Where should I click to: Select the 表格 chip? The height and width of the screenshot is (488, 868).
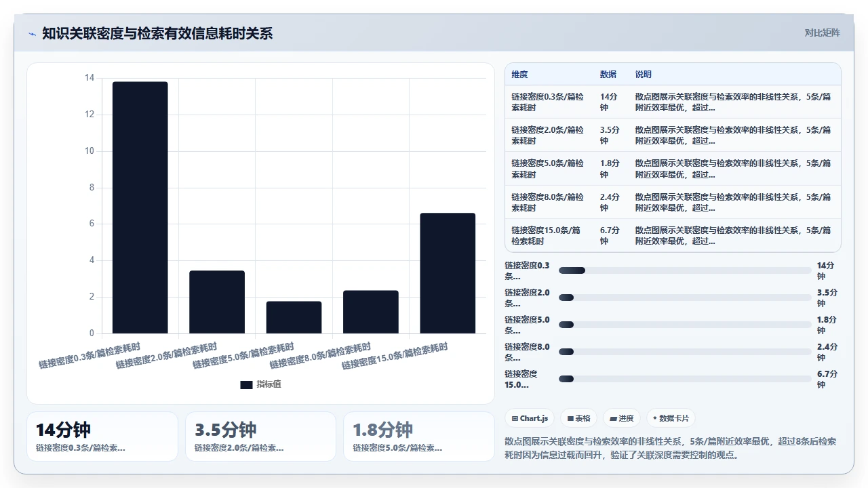tap(578, 418)
